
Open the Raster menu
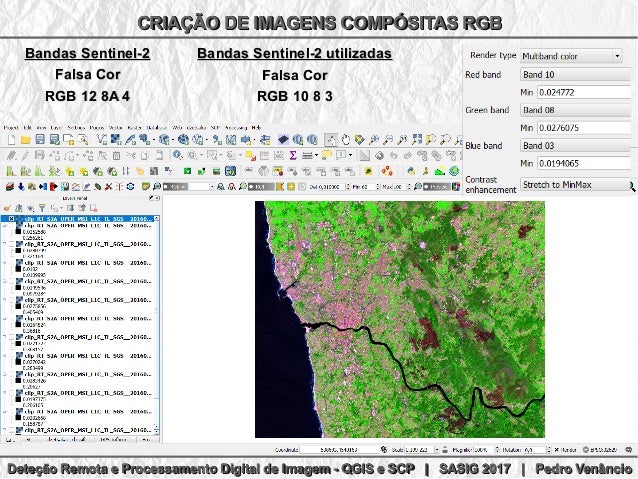tap(134, 128)
